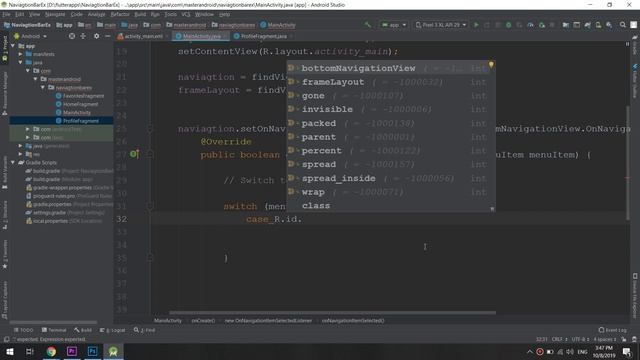The image size is (640, 360).
Task: Open the app run configuration dropdown
Action: pos(394,25)
